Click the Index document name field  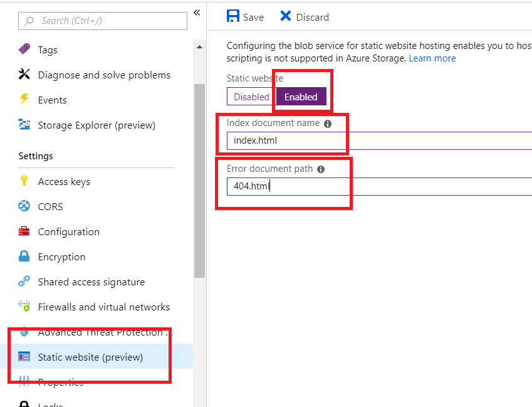pyautogui.click(x=379, y=140)
